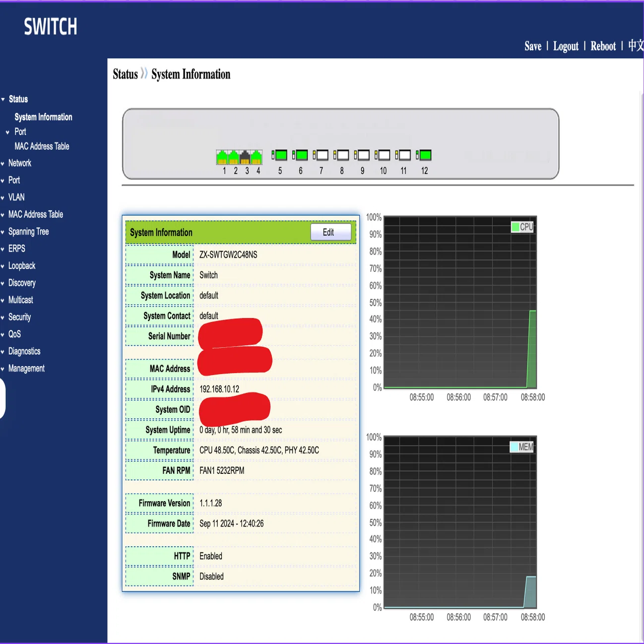Image resolution: width=644 pixels, height=644 pixels.
Task: Expand the Management menu
Action: click(x=26, y=369)
